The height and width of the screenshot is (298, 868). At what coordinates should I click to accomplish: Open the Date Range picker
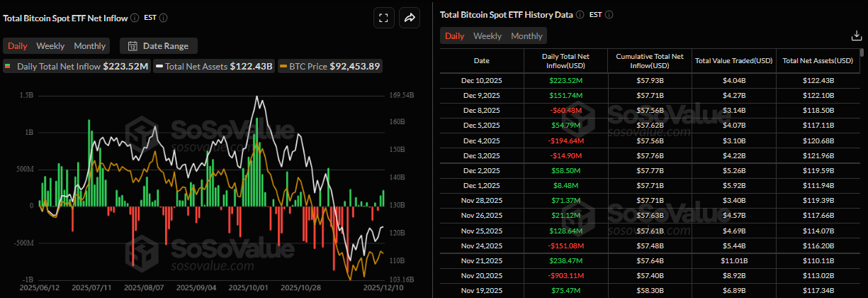click(159, 46)
